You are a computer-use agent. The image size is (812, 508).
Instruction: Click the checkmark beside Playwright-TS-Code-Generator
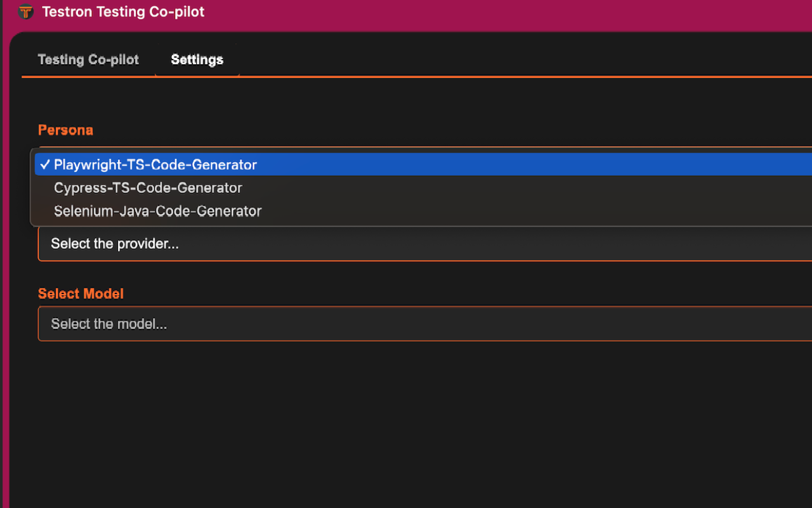(44, 164)
